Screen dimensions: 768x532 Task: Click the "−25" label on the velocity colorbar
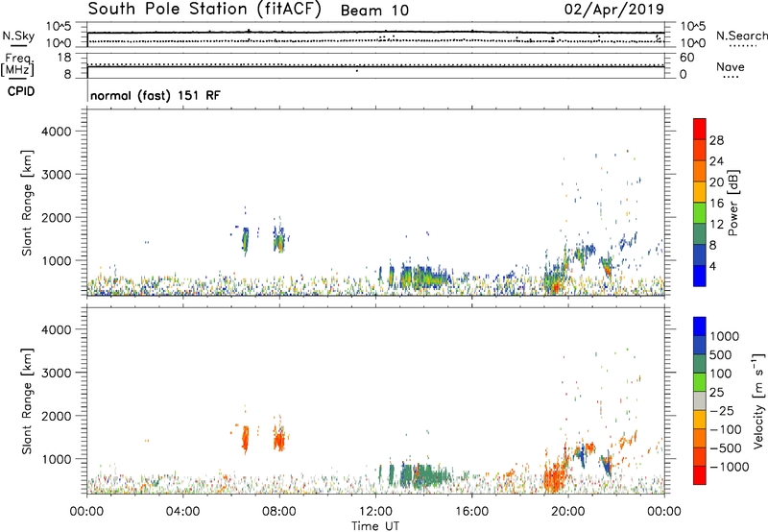pos(722,411)
